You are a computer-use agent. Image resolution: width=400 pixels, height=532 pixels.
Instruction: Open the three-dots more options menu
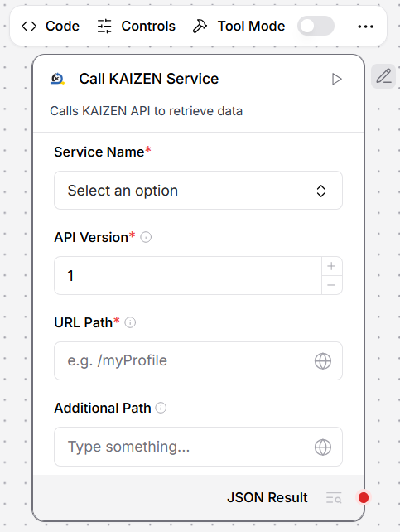click(365, 27)
